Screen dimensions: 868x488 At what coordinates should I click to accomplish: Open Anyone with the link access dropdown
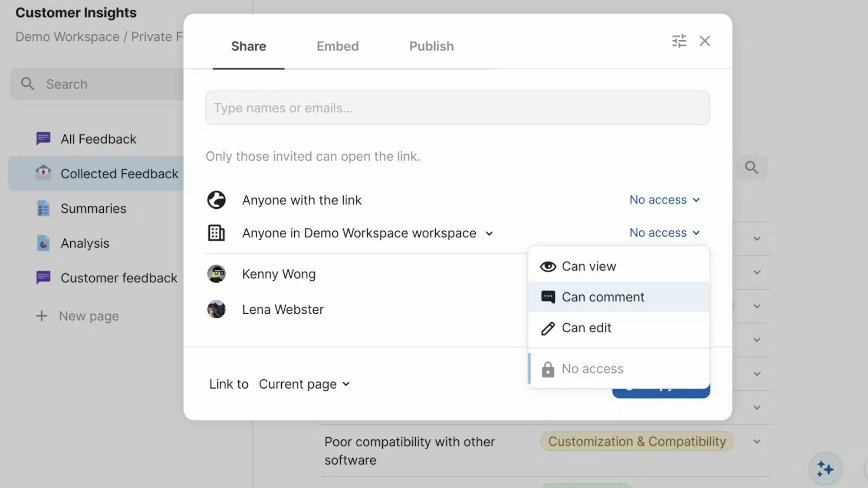pyautogui.click(x=664, y=200)
